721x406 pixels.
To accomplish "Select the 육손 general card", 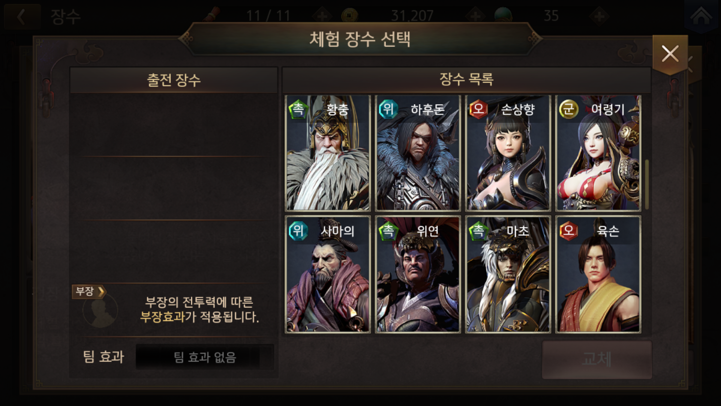I will 598,274.
